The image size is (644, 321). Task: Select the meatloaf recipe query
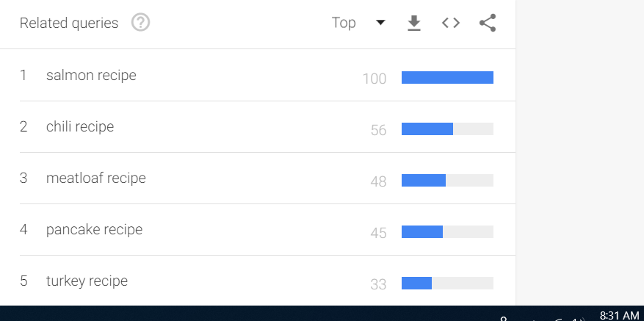95,178
